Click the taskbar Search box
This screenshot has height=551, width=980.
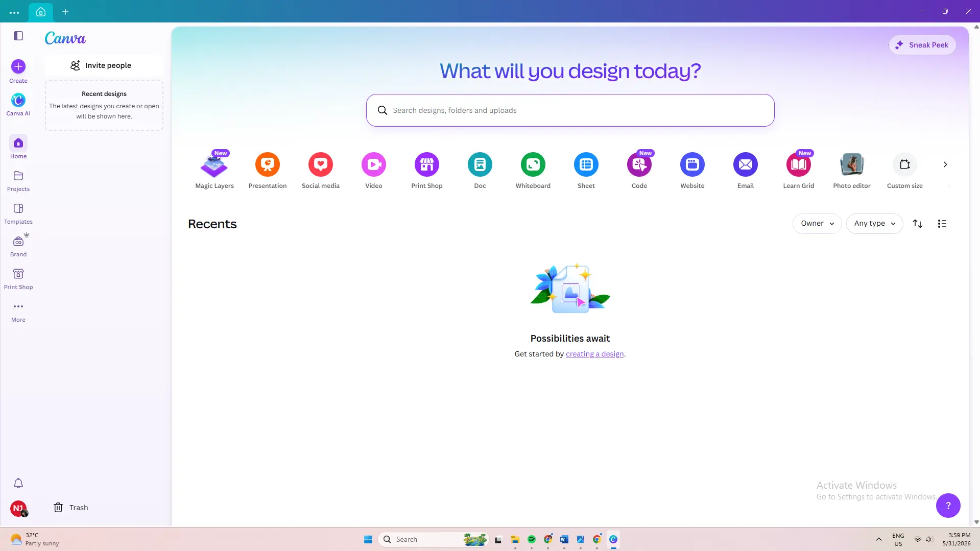pos(433,539)
